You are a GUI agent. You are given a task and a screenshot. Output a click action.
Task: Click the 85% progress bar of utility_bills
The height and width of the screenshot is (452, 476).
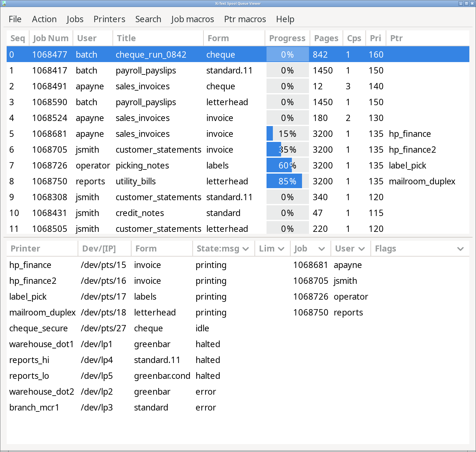287,181
